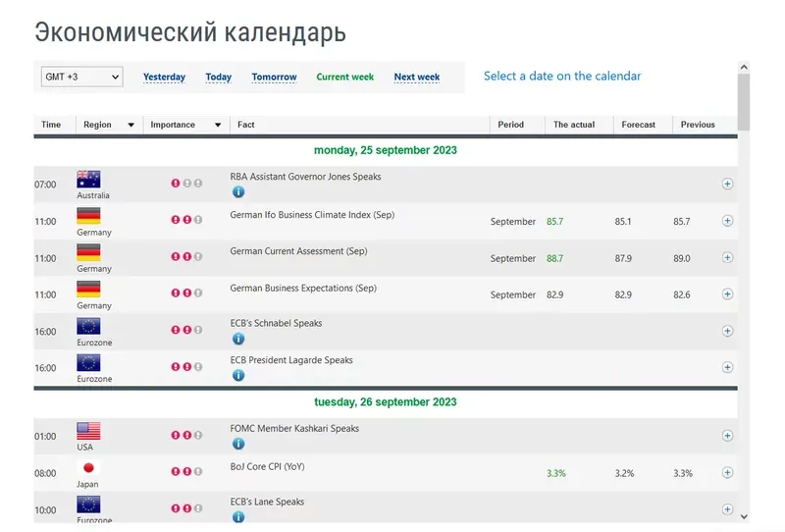This screenshot has height=532, width=785.
Task: Click the Period column header
Action: click(510, 125)
